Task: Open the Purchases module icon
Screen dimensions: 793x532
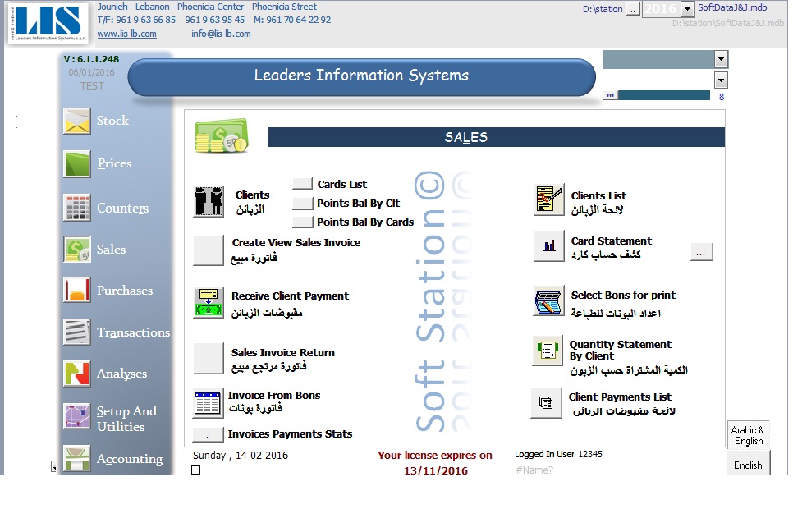Action: click(x=77, y=290)
